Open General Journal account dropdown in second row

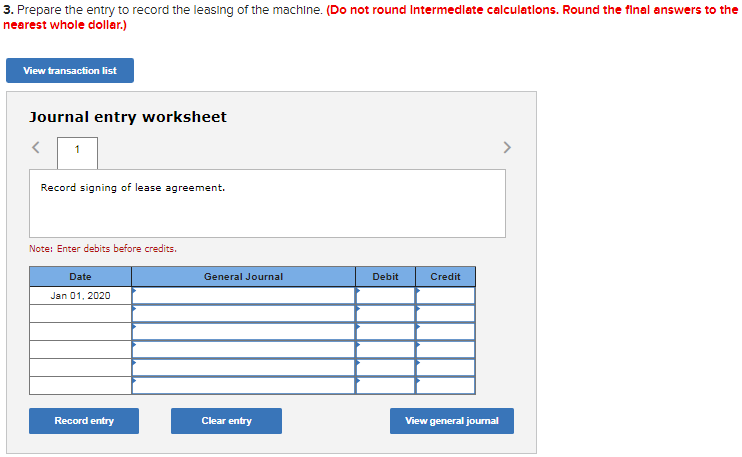pos(243,314)
